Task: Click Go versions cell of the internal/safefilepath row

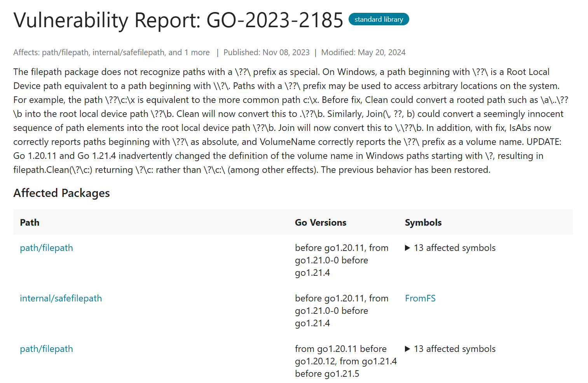Action: pos(341,311)
